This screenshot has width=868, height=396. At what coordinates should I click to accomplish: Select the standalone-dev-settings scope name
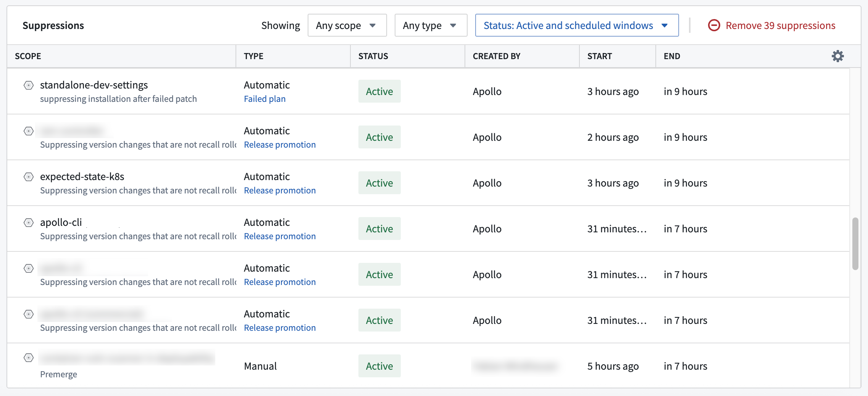pyautogui.click(x=94, y=85)
